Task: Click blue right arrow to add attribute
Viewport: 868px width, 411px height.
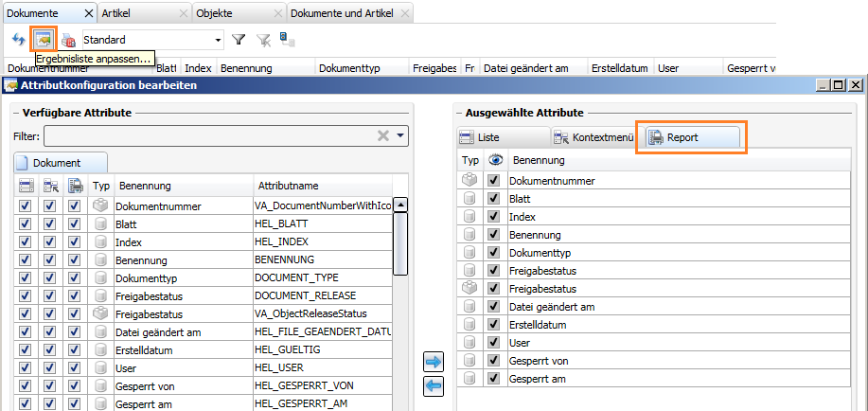Action: click(x=433, y=362)
